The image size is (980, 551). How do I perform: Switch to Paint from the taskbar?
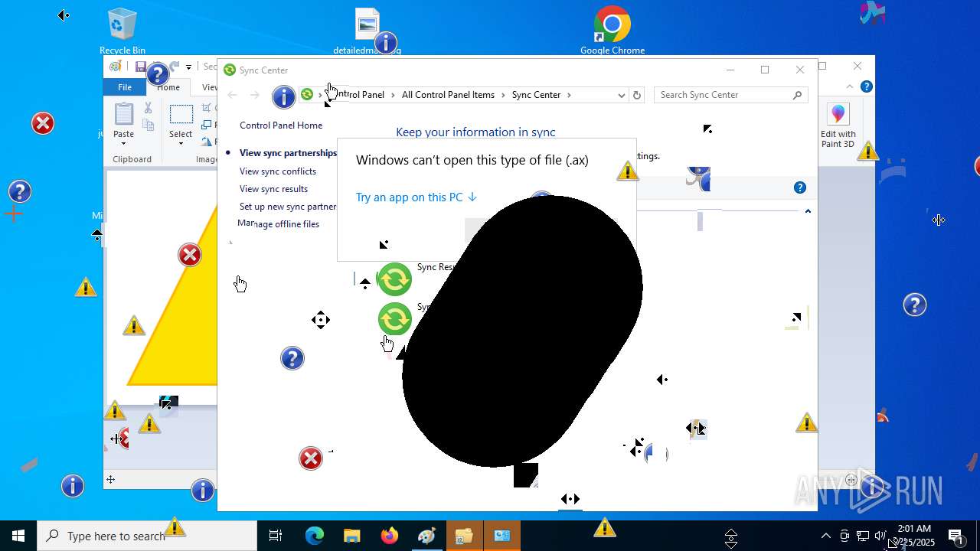(426, 536)
